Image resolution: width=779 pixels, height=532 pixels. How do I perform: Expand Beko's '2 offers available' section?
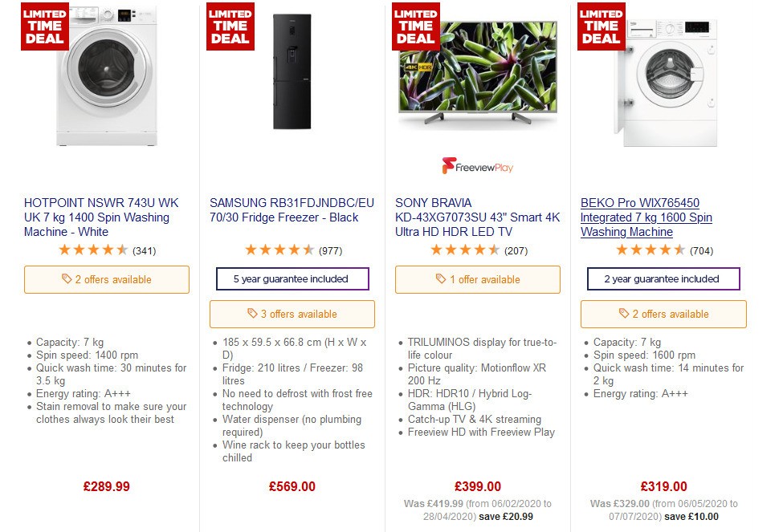point(663,315)
